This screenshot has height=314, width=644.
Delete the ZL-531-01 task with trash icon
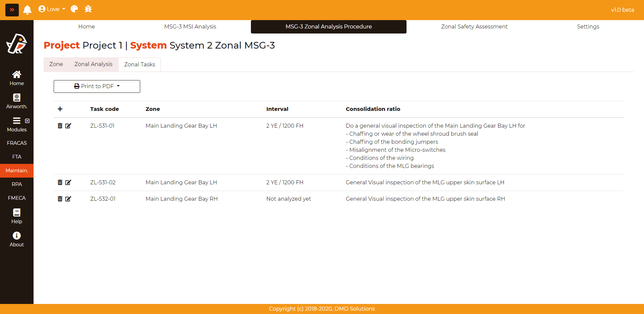60,126
